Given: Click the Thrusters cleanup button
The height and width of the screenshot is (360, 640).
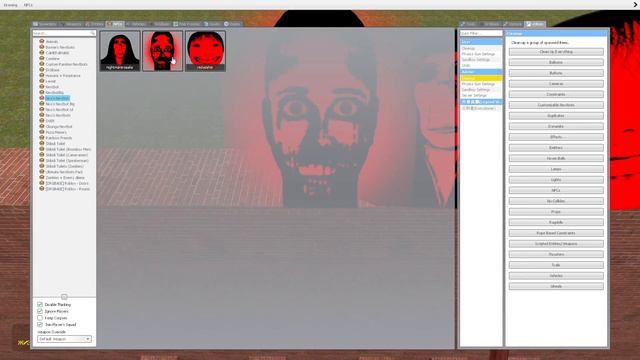Looking at the screenshot, I should (556, 254).
